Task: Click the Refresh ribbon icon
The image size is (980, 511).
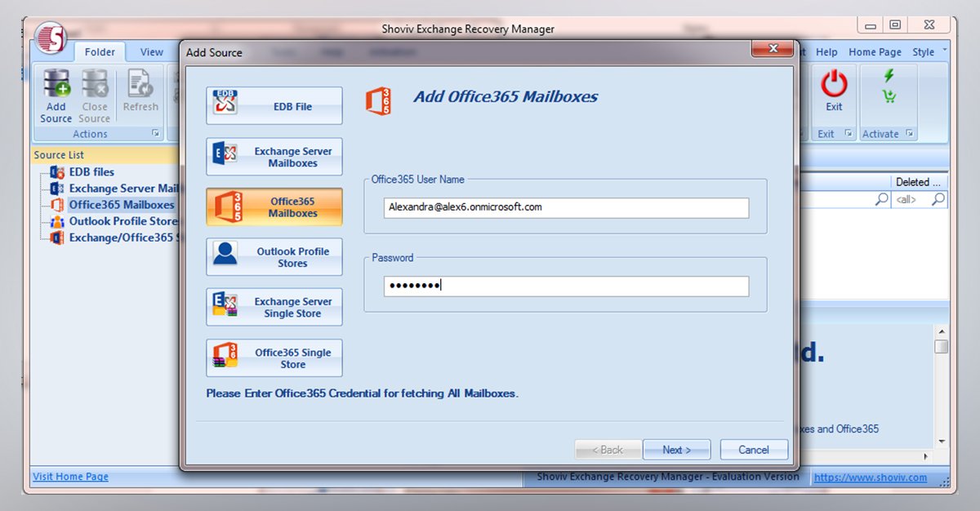Action: tap(140, 84)
